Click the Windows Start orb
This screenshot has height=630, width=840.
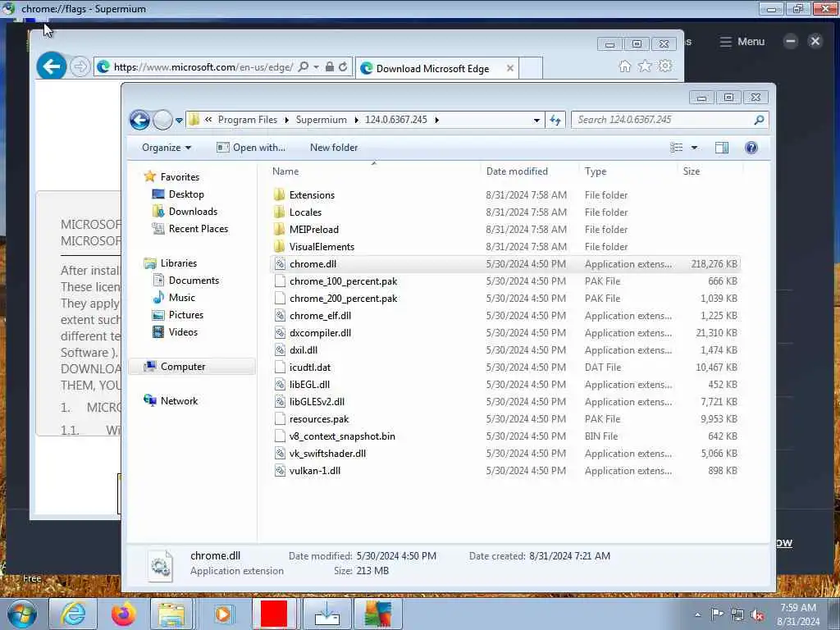[x=21, y=614]
